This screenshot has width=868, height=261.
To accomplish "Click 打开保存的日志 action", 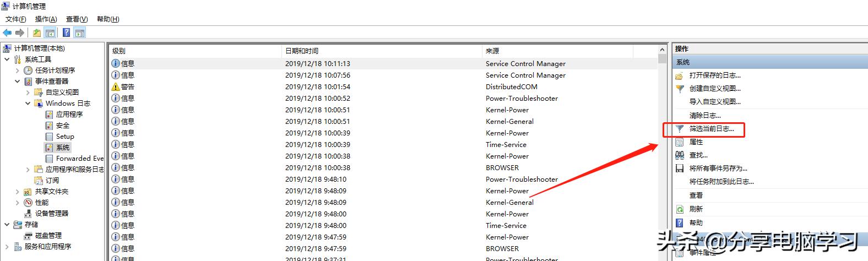I will click(x=715, y=75).
